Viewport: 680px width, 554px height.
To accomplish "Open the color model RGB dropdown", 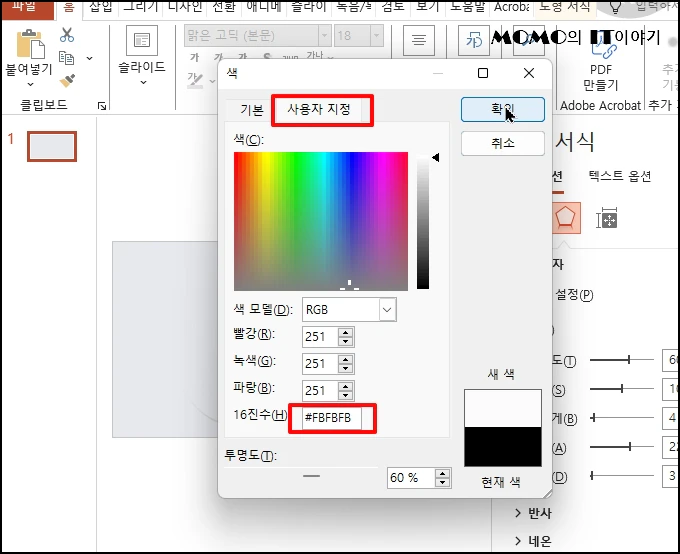I will point(387,310).
